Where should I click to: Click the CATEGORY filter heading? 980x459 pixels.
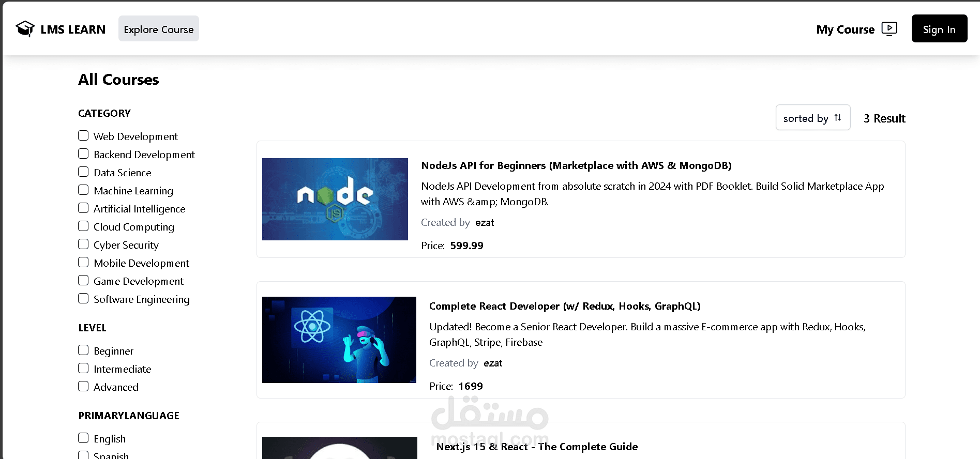point(104,113)
